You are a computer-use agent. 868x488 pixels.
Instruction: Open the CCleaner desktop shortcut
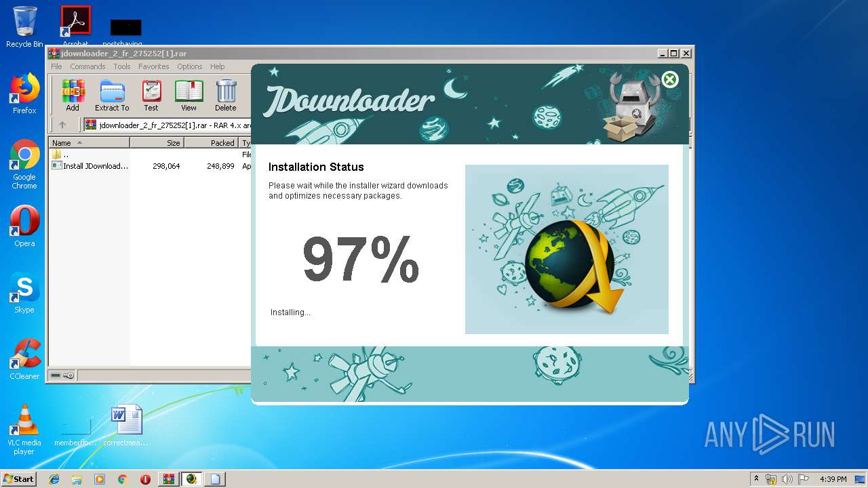(x=24, y=359)
